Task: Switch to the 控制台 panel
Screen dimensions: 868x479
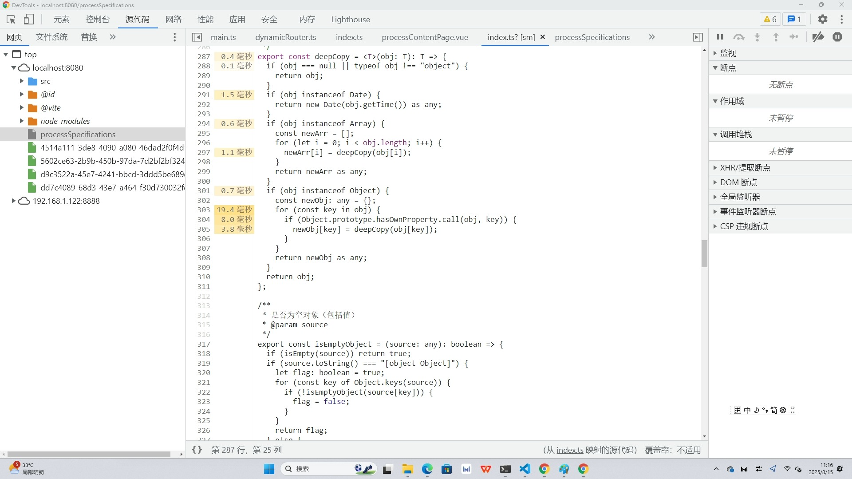Action: point(98,20)
